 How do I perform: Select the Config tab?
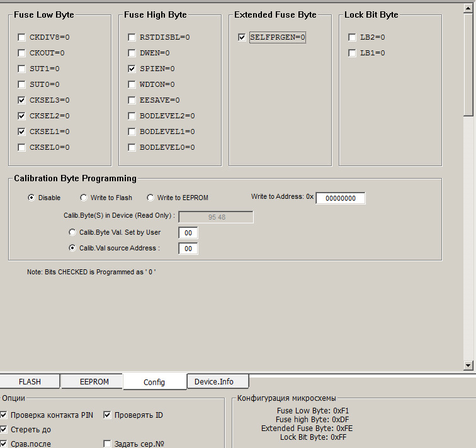(154, 382)
